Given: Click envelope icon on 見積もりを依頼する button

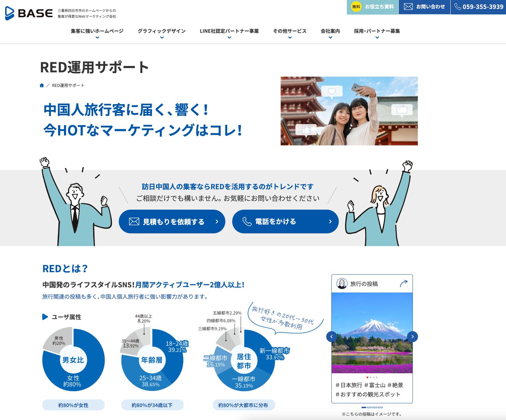Looking at the screenshot, I should click(x=134, y=222).
